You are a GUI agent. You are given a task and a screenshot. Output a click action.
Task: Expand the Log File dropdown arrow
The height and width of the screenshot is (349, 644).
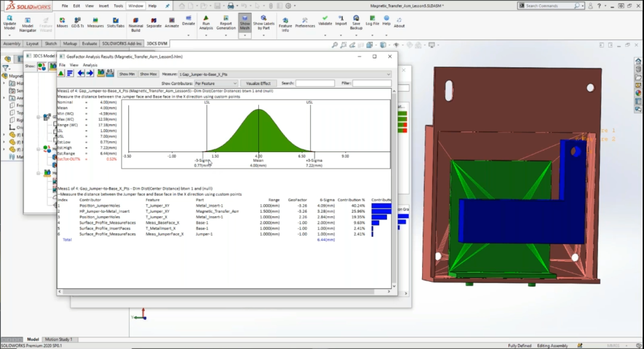tap(372, 35)
